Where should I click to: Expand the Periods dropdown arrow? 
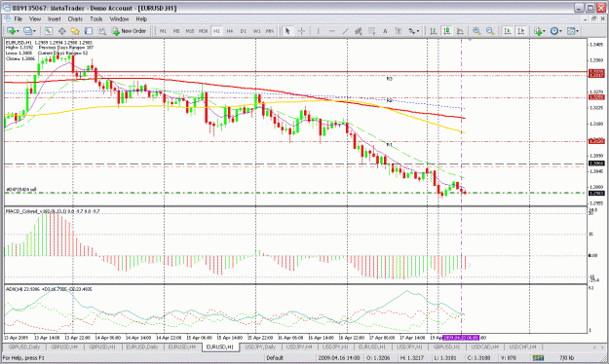coord(561,31)
